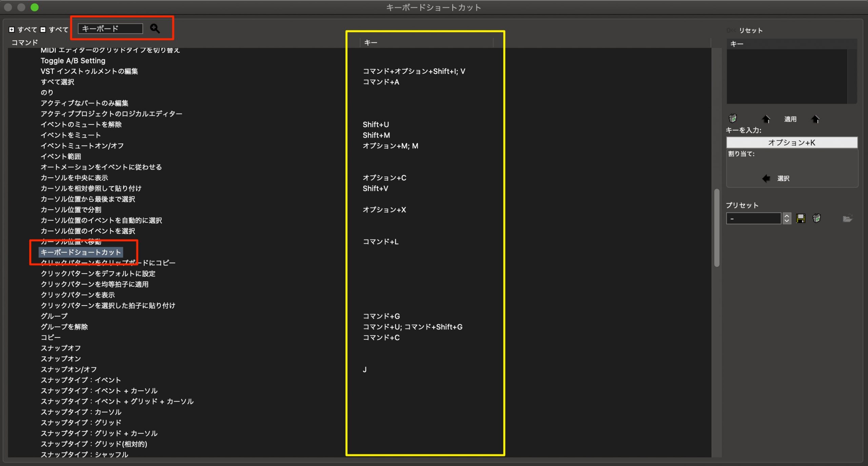Click the コマンド+L key cell
This screenshot has height=466, width=868.
coord(380,242)
